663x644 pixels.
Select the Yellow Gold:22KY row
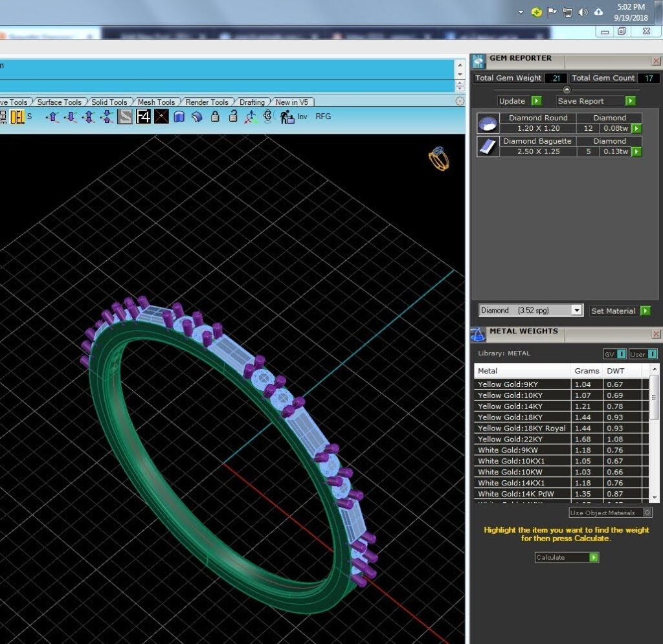561,439
